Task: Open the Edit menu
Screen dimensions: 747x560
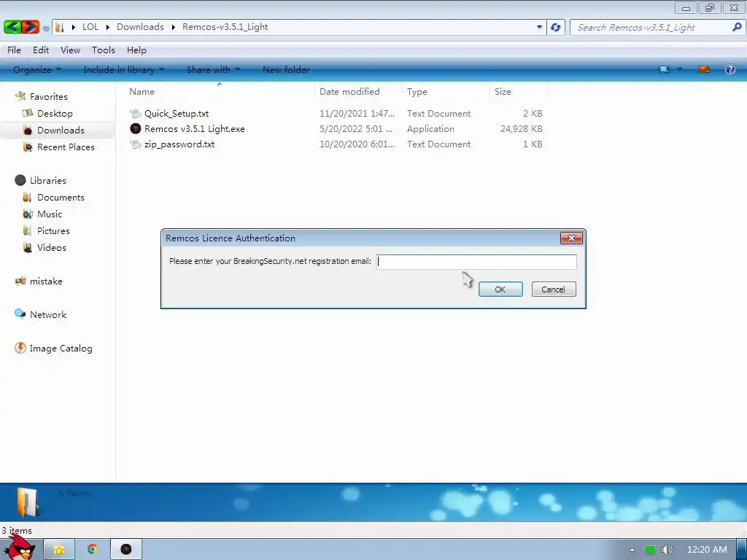Action: (x=41, y=50)
